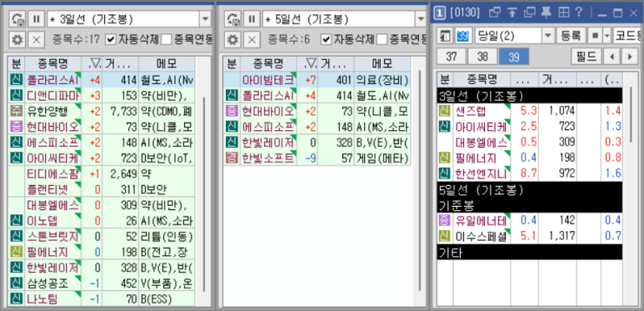Switch to tab 37
Image resolution: width=644 pixels, height=311 pixels.
452,57
